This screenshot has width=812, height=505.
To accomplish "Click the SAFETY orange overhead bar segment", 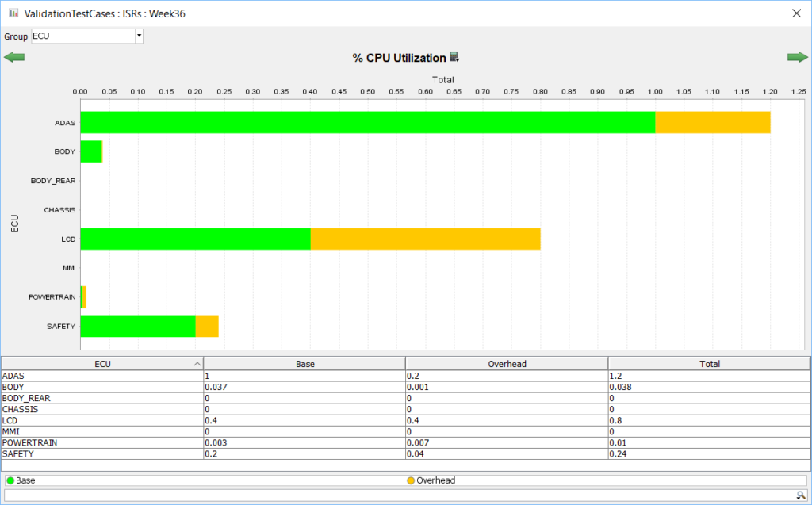I will pyautogui.click(x=207, y=327).
